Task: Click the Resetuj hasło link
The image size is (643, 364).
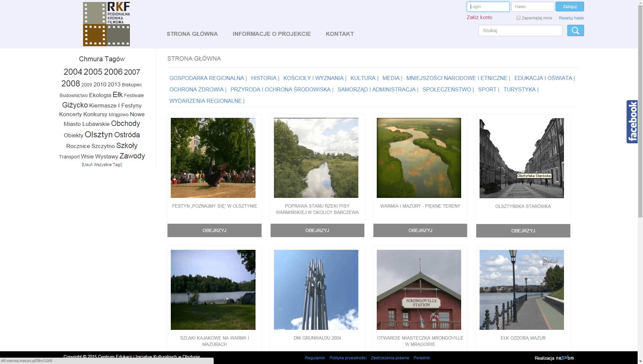Action: pos(571,18)
